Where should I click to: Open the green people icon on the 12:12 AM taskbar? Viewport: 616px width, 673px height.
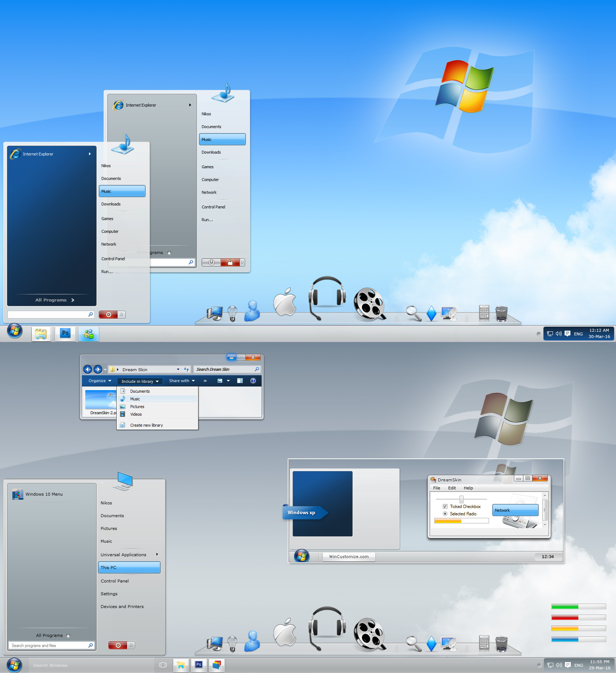(x=89, y=334)
